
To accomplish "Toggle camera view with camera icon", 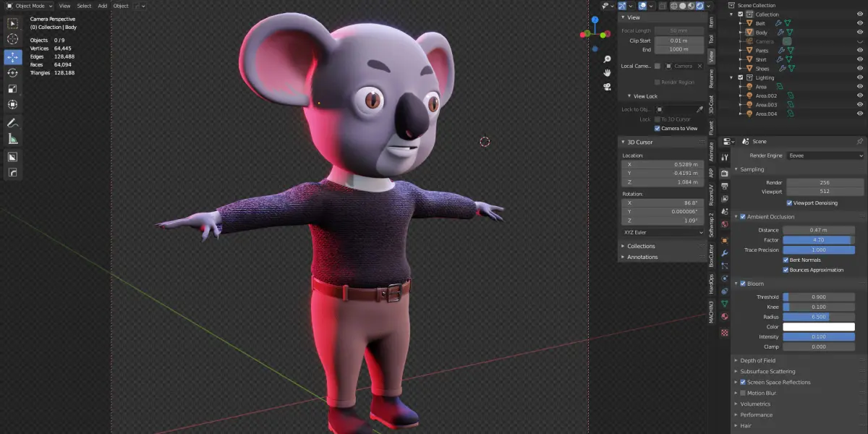I will pyautogui.click(x=608, y=86).
